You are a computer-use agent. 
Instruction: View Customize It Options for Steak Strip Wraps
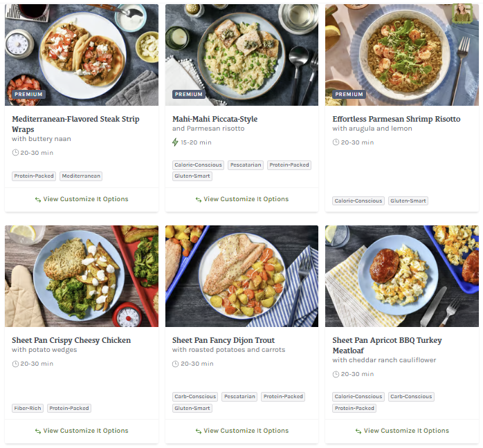tap(85, 199)
